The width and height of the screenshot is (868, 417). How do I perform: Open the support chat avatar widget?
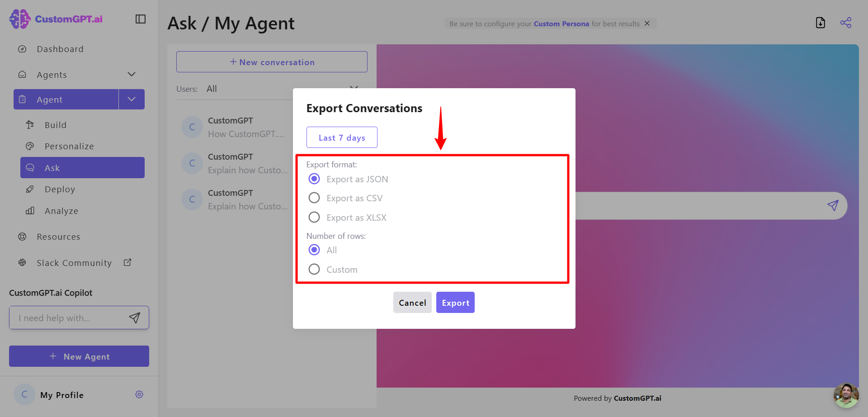click(x=846, y=395)
